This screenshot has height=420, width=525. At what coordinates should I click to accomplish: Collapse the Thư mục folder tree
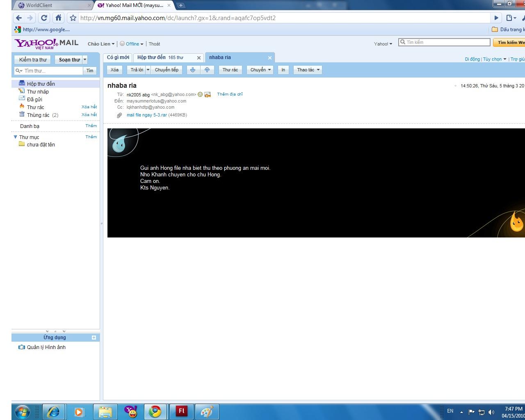pyautogui.click(x=15, y=137)
